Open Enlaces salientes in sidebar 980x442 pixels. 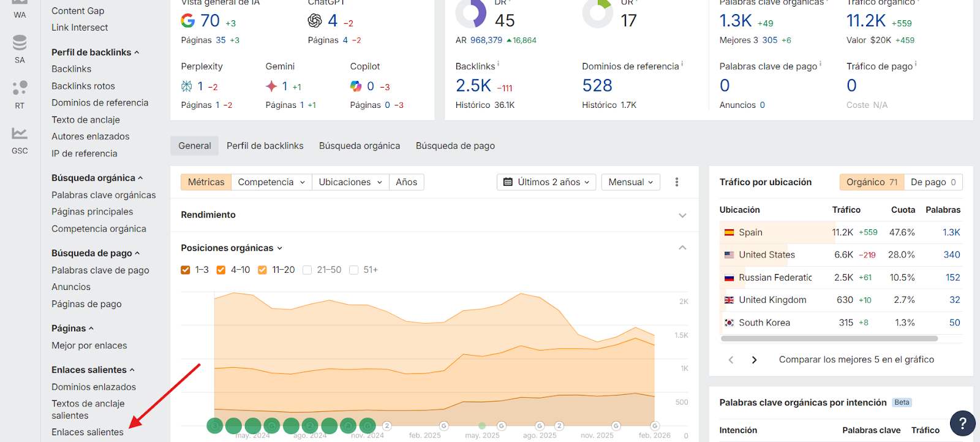click(88, 432)
